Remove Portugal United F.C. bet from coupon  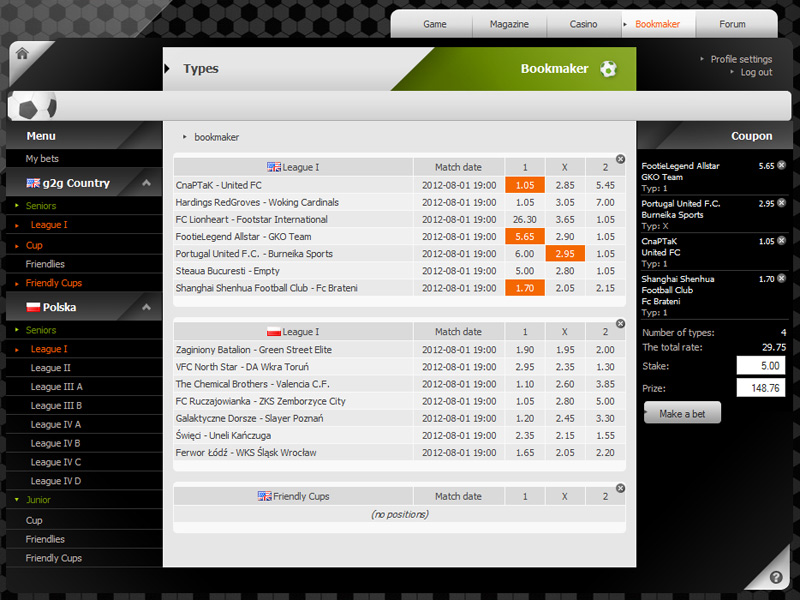(781, 203)
